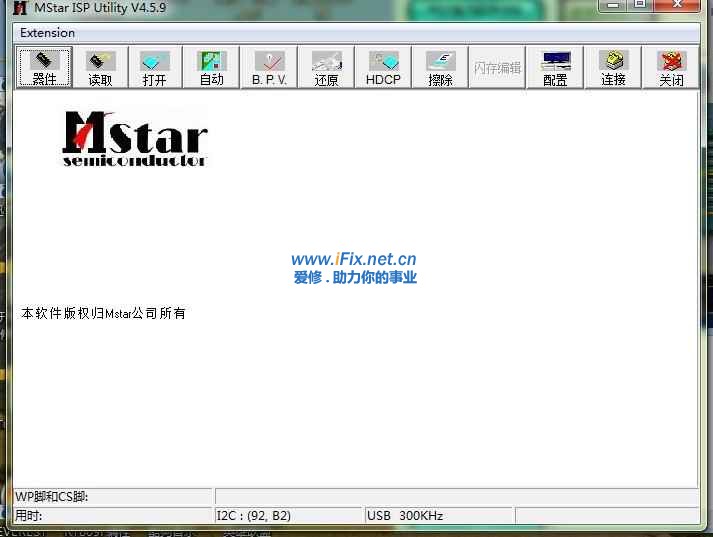Viewport: 713px width, 537px height.
Task: Click the greyed-out 闪存编辑 button
Action: (x=497, y=68)
